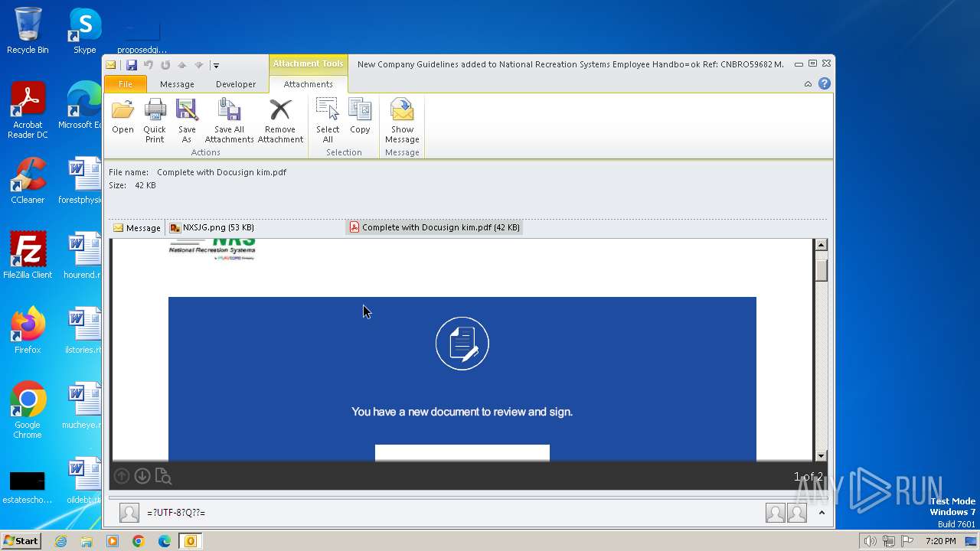The width and height of the screenshot is (980, 551).
Task: Remove Attachment from message
Action: 280,120
